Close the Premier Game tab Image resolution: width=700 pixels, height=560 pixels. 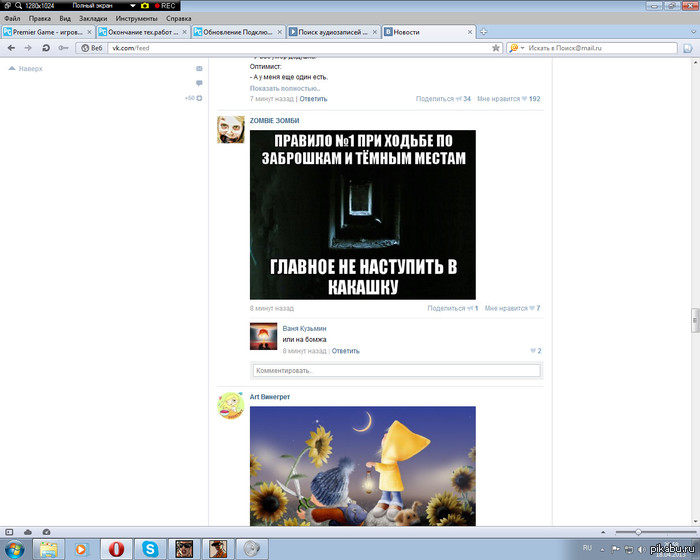click(x=89, y=32)
